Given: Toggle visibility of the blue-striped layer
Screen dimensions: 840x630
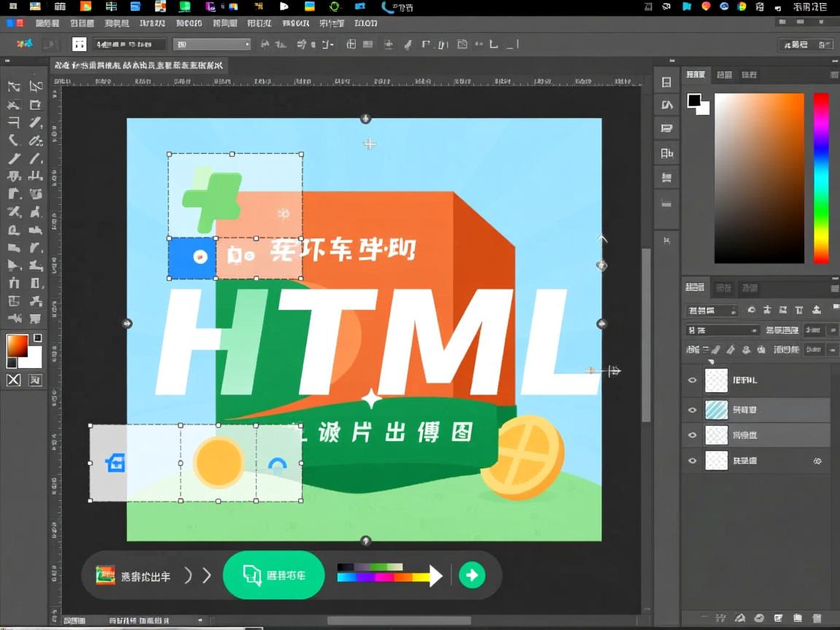Looking at the screenshot, I should coord(692,409).
